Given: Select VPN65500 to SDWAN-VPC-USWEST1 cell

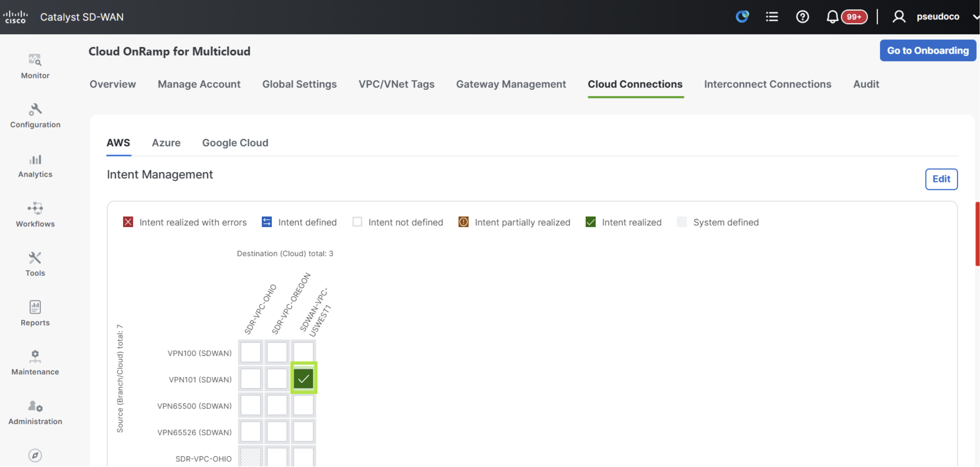Looking at the screenshot, I should (x=303, y=405).
